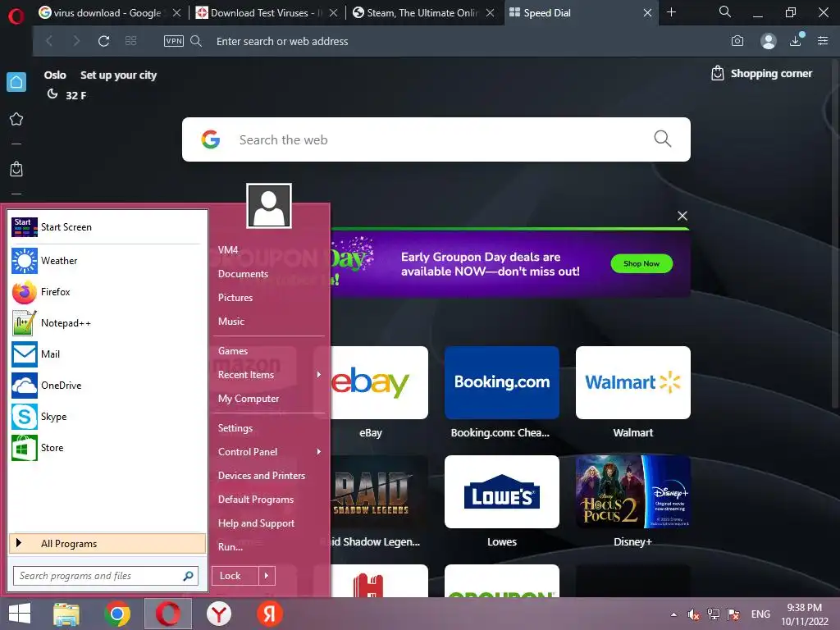This screenshot has width=840, height=630.
Task: Click the magnifier in web search box
Action: pyautogui.click(x=663, y=139)
